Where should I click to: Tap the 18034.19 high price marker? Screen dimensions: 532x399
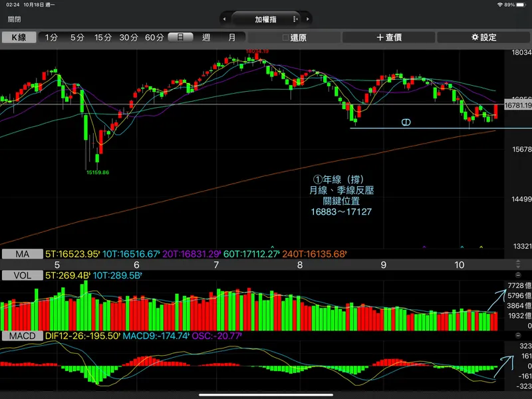257,51
